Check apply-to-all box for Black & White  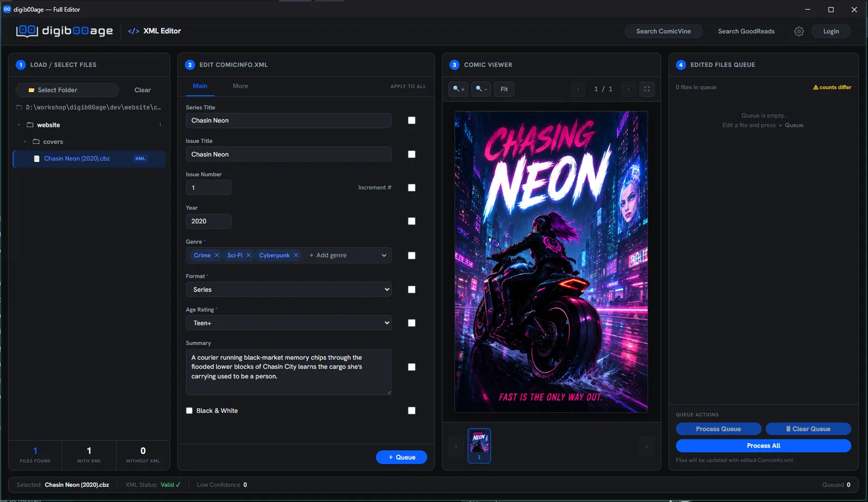click(x=412, y=411)
